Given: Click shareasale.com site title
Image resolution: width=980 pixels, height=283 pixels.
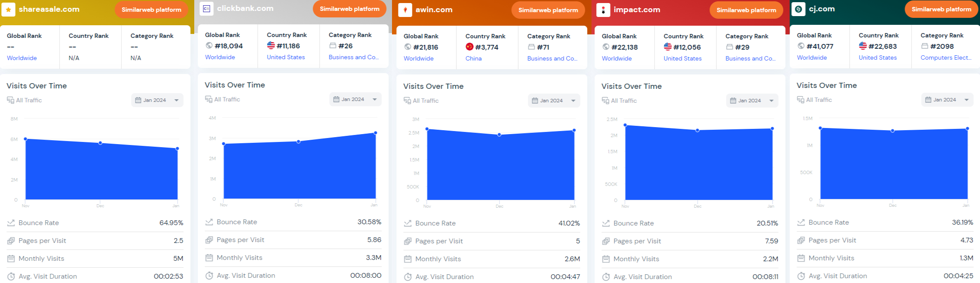Looking at the screenshot, I should coord(49,9).
